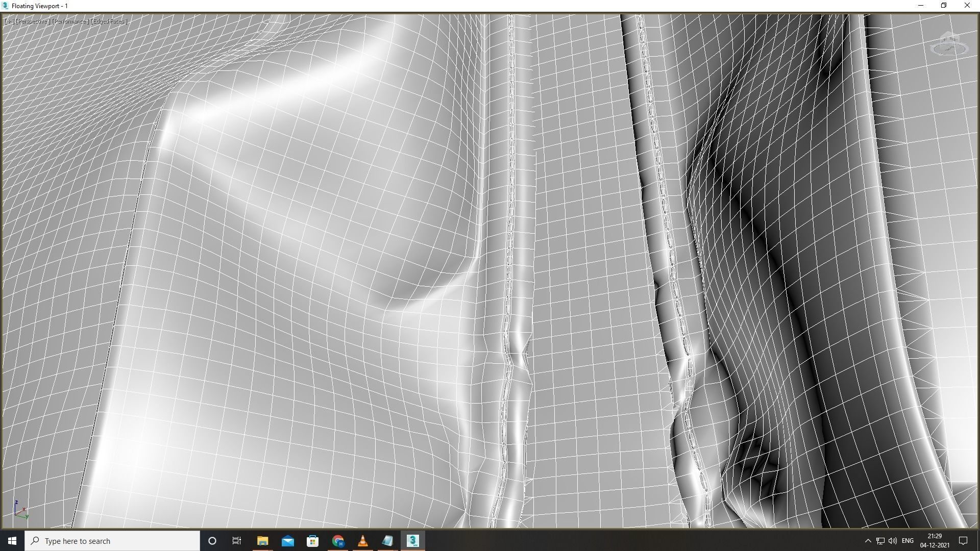Open the Performance viewport quality menu
The width and height of the screenshot is (980, 551).
click(x=70, y=21)
